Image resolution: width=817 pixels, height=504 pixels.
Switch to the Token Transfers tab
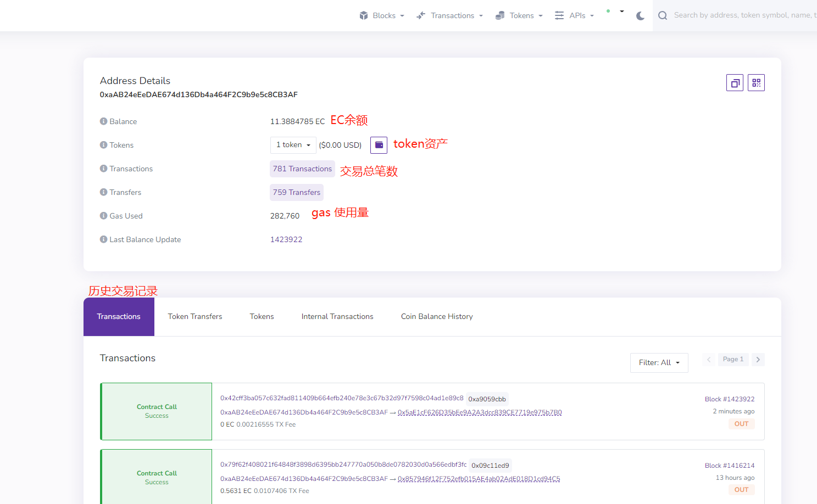pos(195,317)
